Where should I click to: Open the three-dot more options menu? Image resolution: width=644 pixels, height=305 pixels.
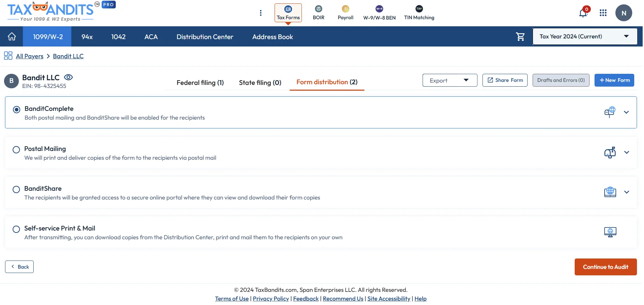click(x=261, y=13)
